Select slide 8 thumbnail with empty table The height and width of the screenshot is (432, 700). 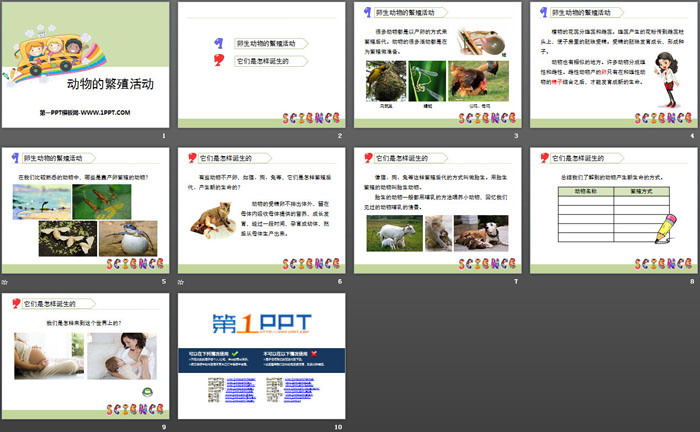[x=614, y=211]
